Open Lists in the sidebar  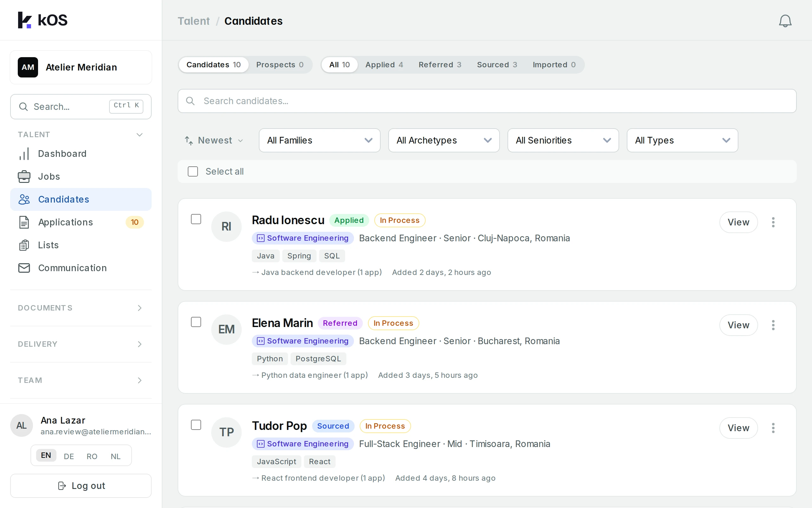(x=81, y=245)
